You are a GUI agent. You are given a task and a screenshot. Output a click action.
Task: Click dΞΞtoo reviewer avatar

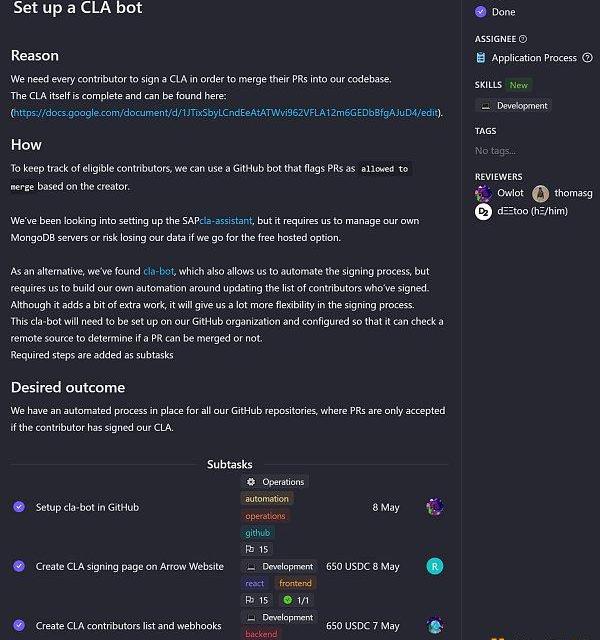point(484,211)
